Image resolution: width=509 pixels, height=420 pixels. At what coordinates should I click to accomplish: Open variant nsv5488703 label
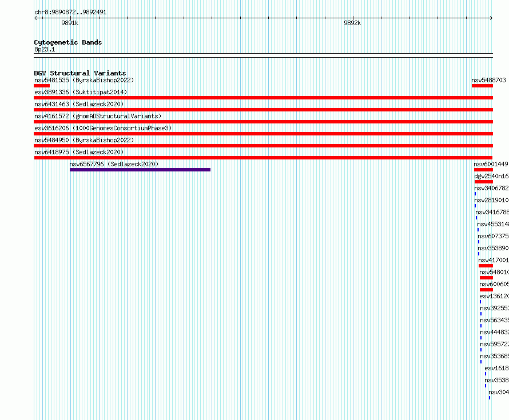488,80
